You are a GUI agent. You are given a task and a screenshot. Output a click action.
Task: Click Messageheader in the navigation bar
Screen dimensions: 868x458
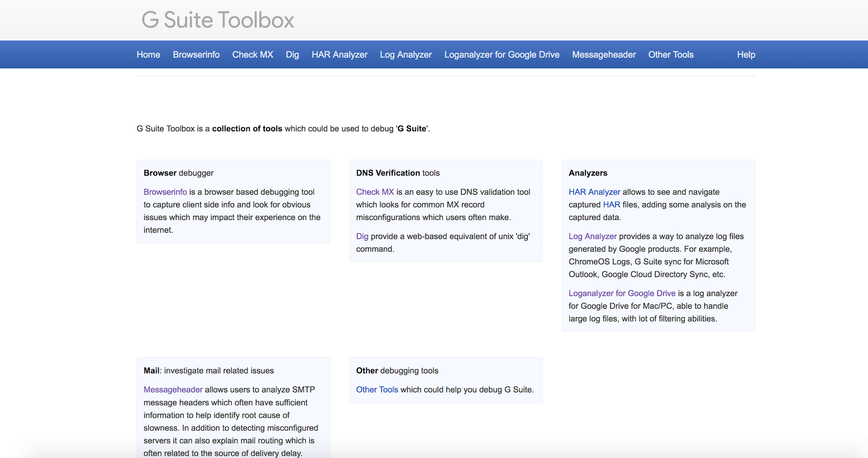point(604,55)
